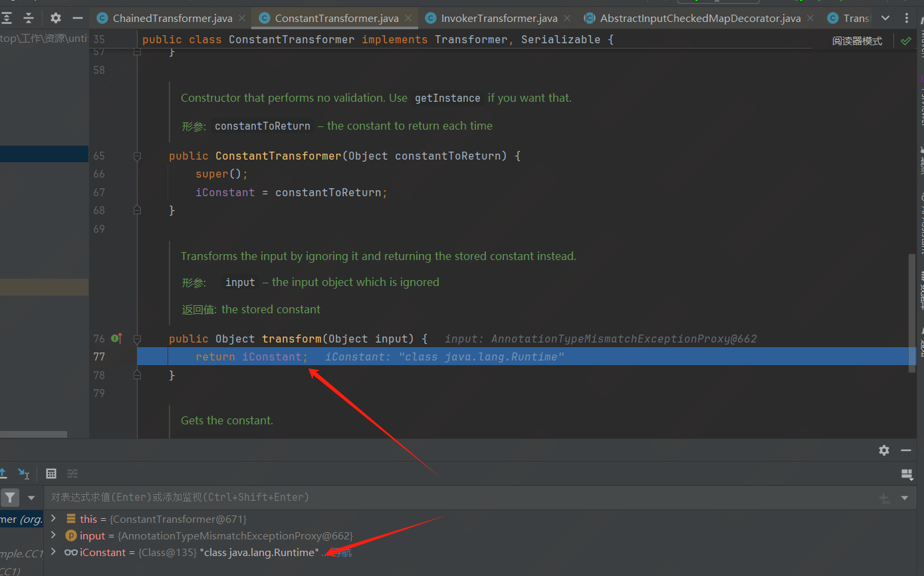This screenshot has width=924, height=576.
Task: Click the 阅读器模式 reader mode button
Action: [x=857, y=41]
